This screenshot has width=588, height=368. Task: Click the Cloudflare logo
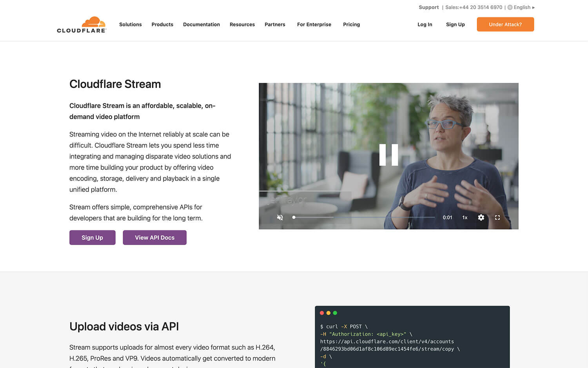82,25
